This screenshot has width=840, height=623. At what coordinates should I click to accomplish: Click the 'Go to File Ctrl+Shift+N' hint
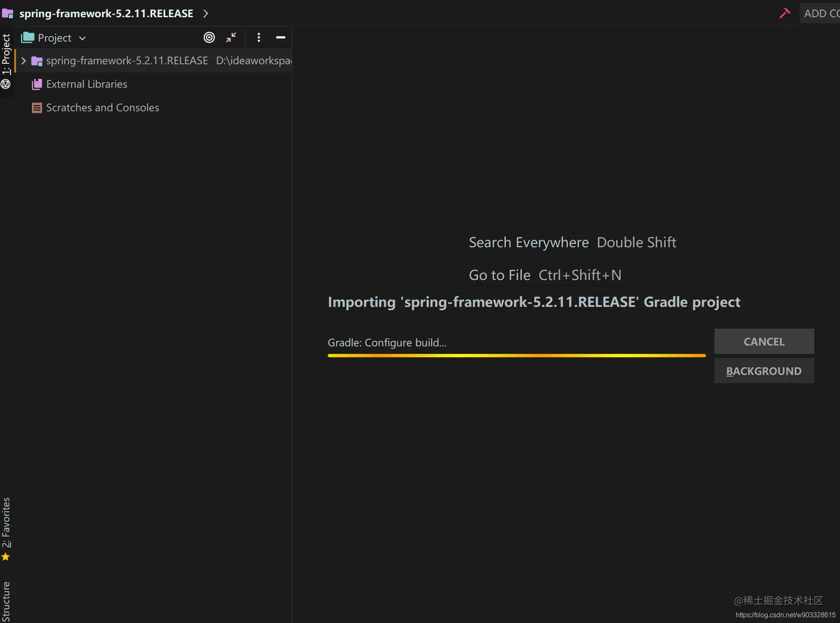(545, 275)
